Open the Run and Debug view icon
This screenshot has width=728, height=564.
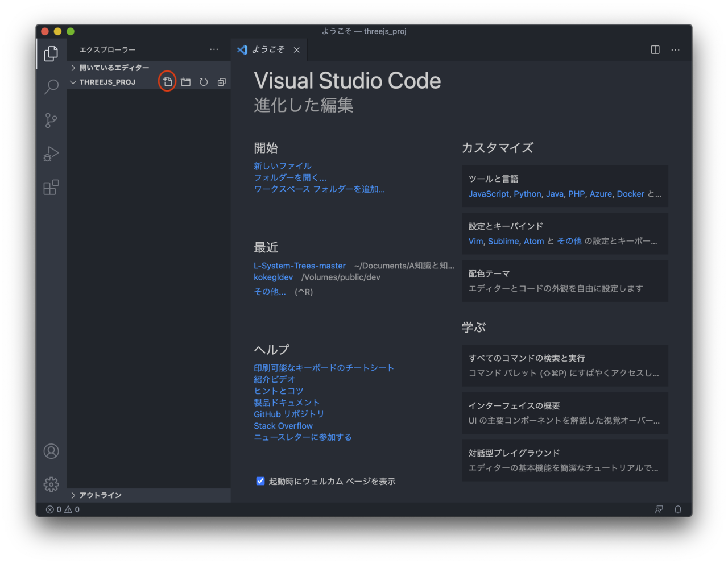(x=51, y=154)
